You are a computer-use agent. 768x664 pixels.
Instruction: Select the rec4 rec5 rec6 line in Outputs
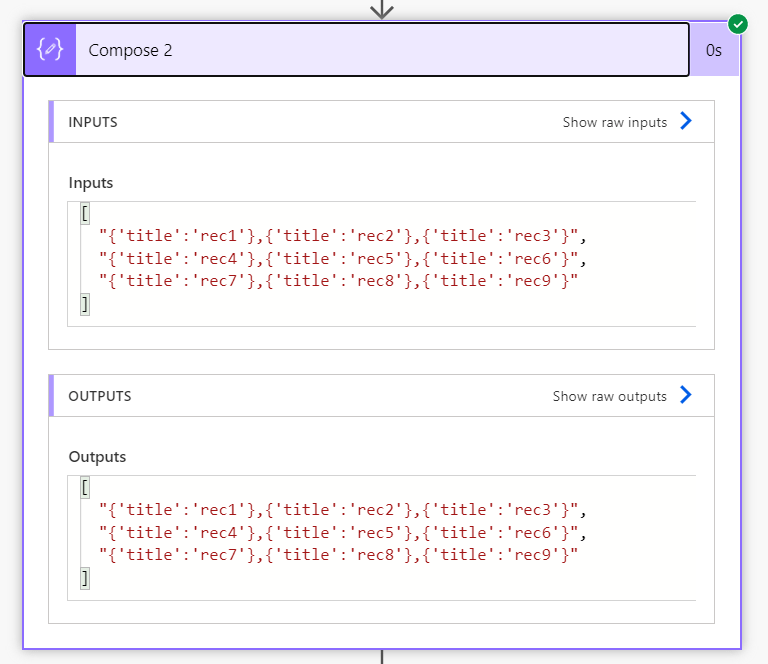click(x=342, y=533)
